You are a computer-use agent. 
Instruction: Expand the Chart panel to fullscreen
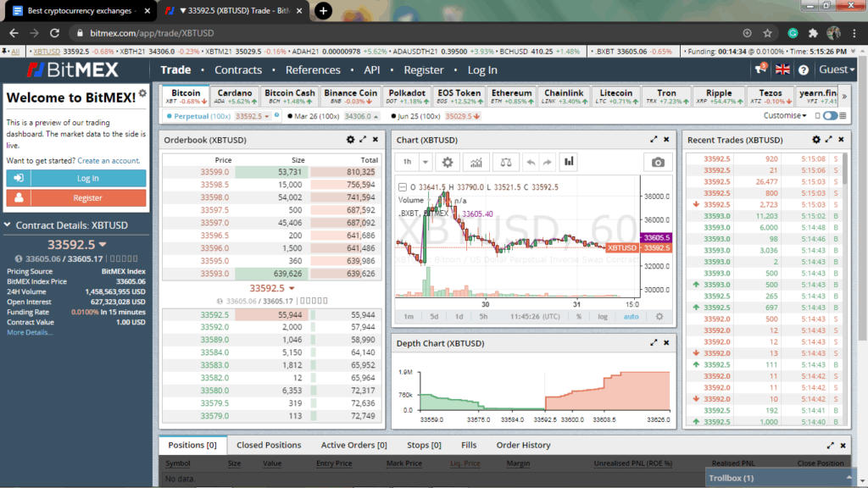pyautogui.click(x=654, y=140)
